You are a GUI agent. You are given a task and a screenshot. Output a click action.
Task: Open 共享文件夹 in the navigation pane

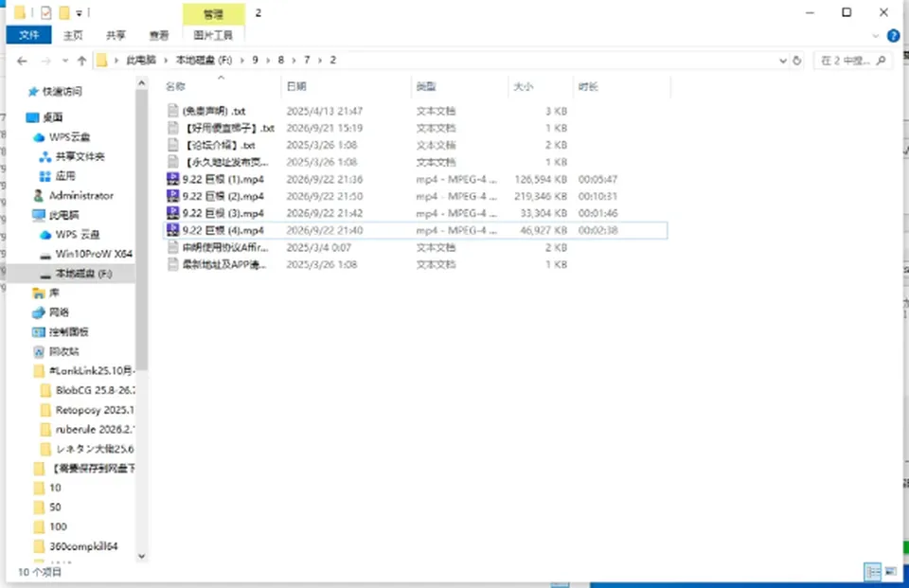coord(72,156)
